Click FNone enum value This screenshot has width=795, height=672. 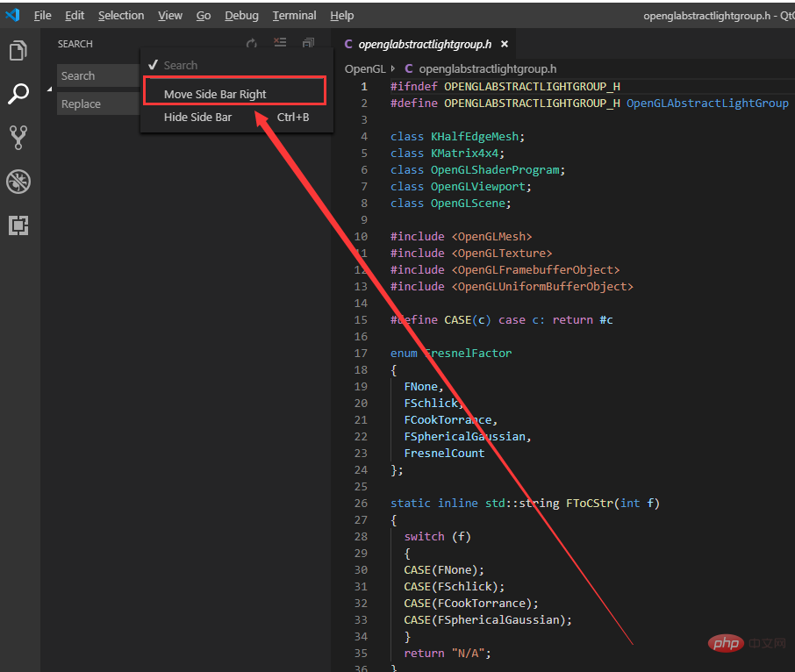click(x=421, y=387)
